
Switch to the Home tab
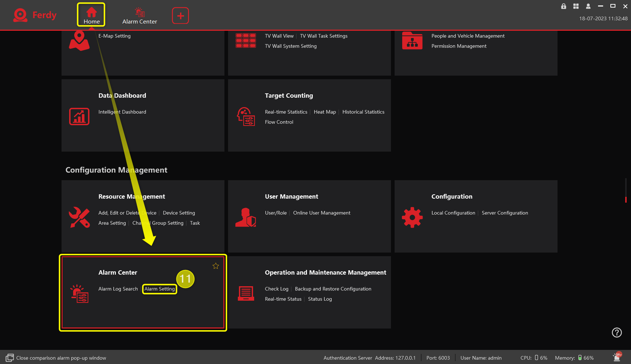tap(91, 14)
